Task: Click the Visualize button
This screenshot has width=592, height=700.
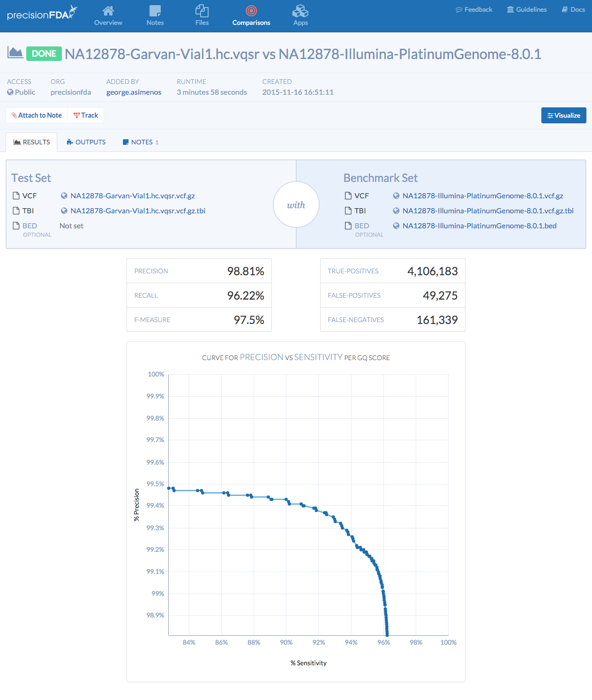Action: coord(563,115)
